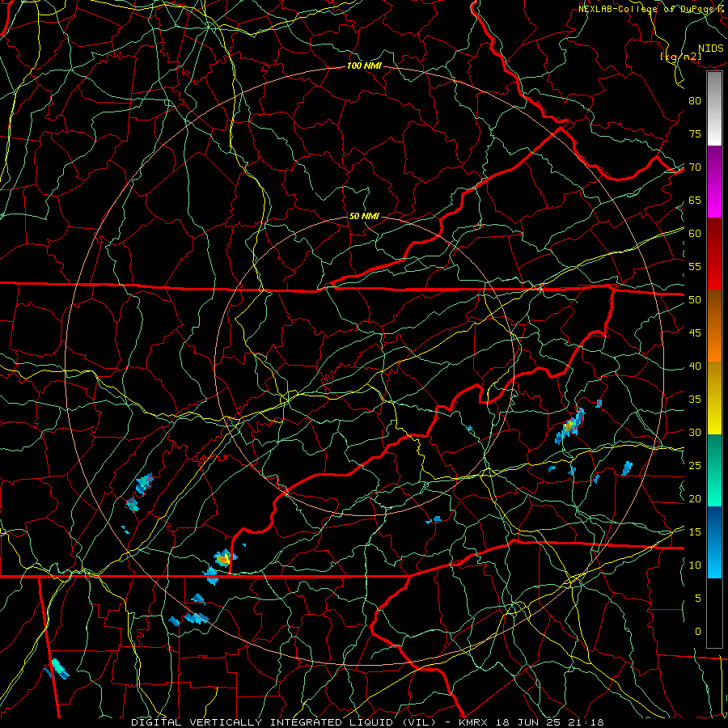Select the brown segment near 50
Image resolution: width=728 pixels, height=728 pixels.
coord(714,307)
